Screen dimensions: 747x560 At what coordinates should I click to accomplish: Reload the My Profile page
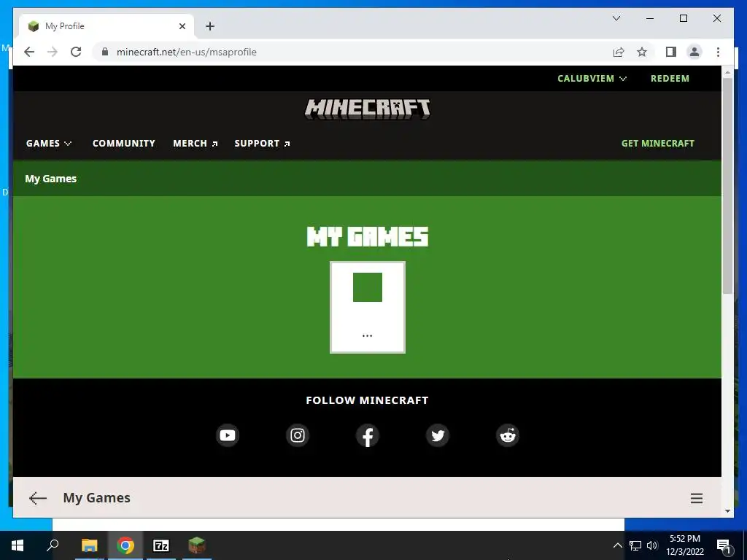tap(76, 52)
